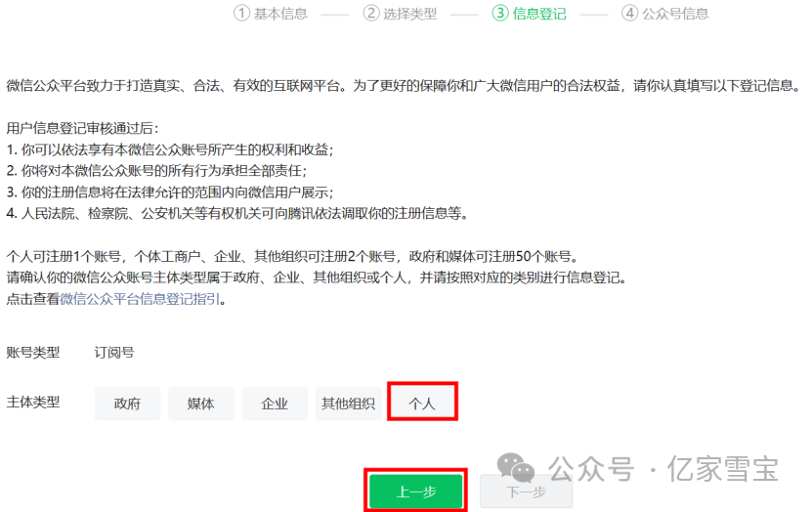The width and height of the screenshot is (812, 512).
Task: Click the line starting 1. 你可以依法享有
Action: click(170, 149)
